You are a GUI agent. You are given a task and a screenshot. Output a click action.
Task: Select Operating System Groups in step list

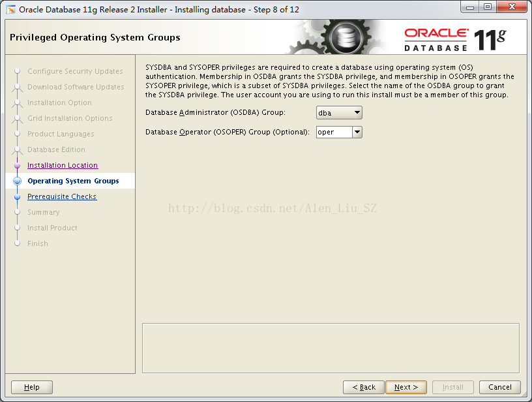(73, 181)
